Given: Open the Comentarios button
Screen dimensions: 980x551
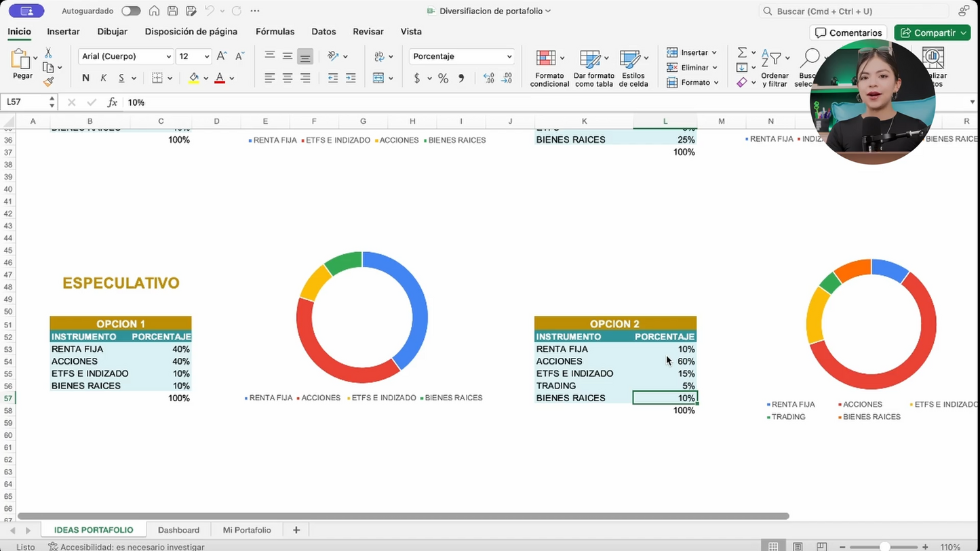Looking at the screenshot, I should click(848, 33).
